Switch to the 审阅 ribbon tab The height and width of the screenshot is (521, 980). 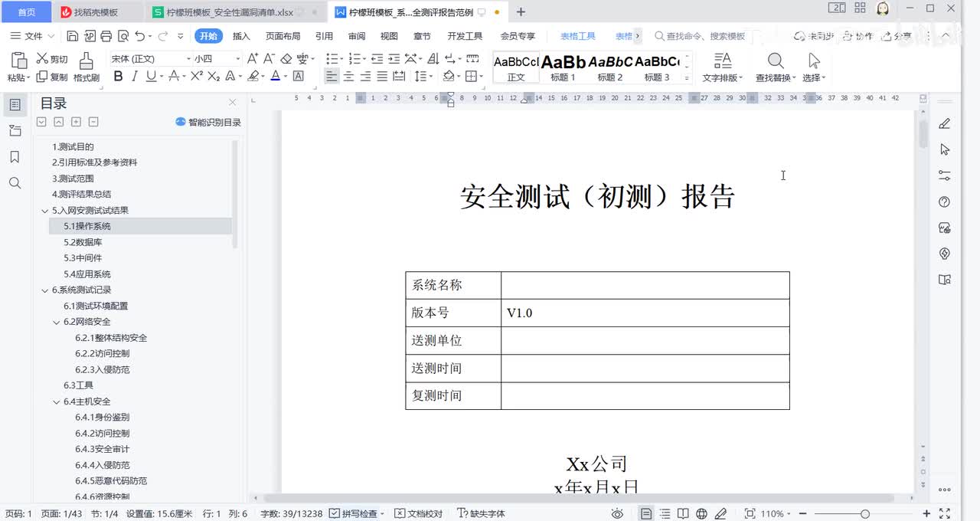[x=357, y=36]
